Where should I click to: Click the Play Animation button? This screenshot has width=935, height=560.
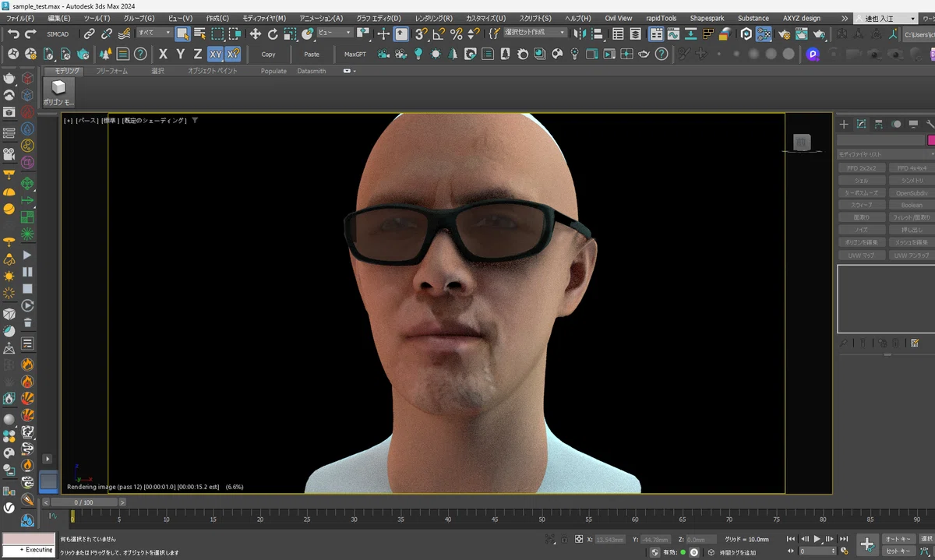pos(817,538)
